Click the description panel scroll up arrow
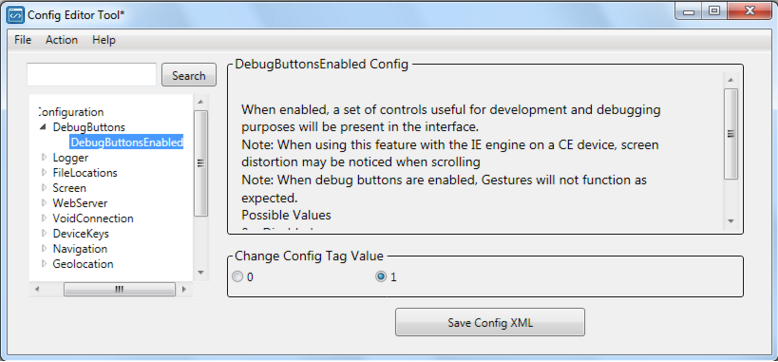The width and height of the screenshot is (778, 362). 731,80
